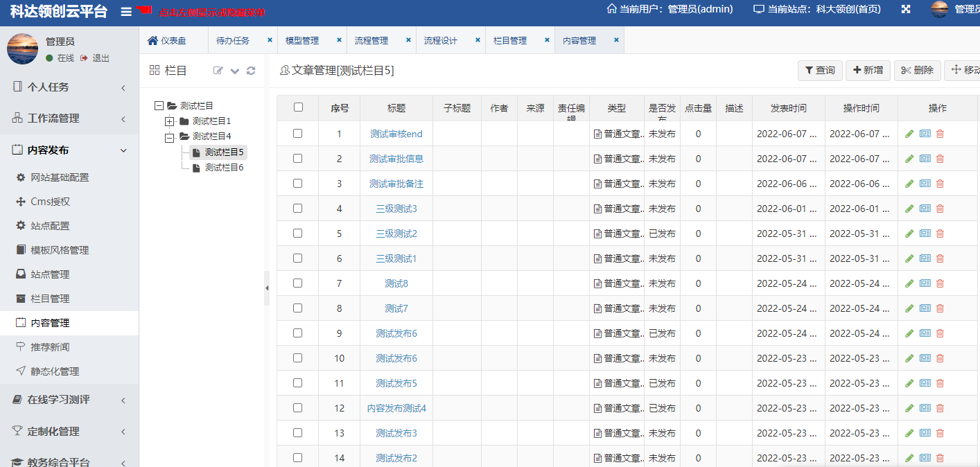Preview article 测试审核end with card icon
Image resolution: width=980 pixels, height=467 pixels.
pyautogui.click(x=925, y=134)
